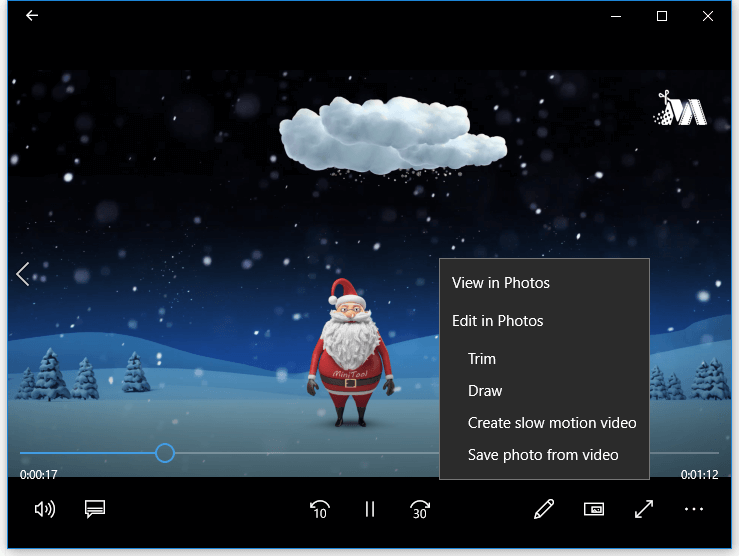Go to previous item with left chevron
This screenshot has width=739, height=556.
(x=23, y=274)
